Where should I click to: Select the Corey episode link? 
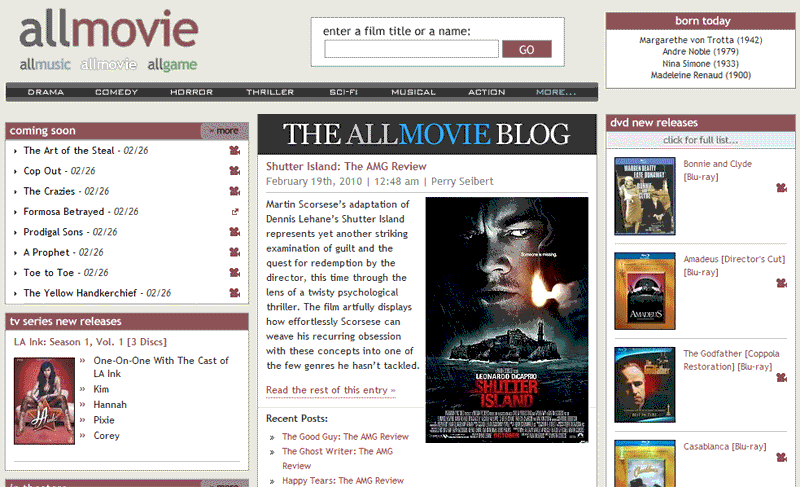coord(106,435)
